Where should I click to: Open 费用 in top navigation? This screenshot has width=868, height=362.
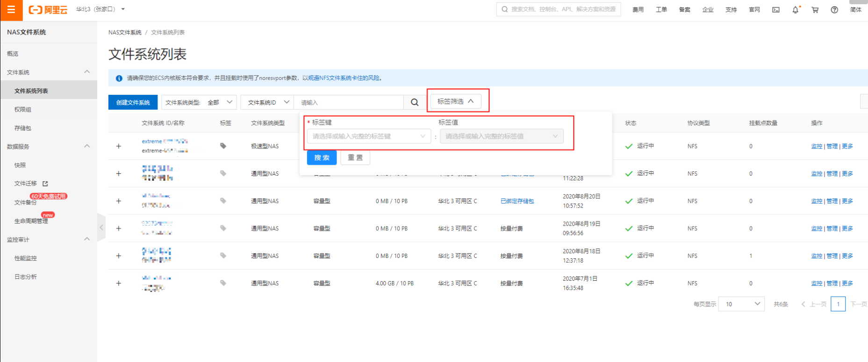click(x=638, y=10)
